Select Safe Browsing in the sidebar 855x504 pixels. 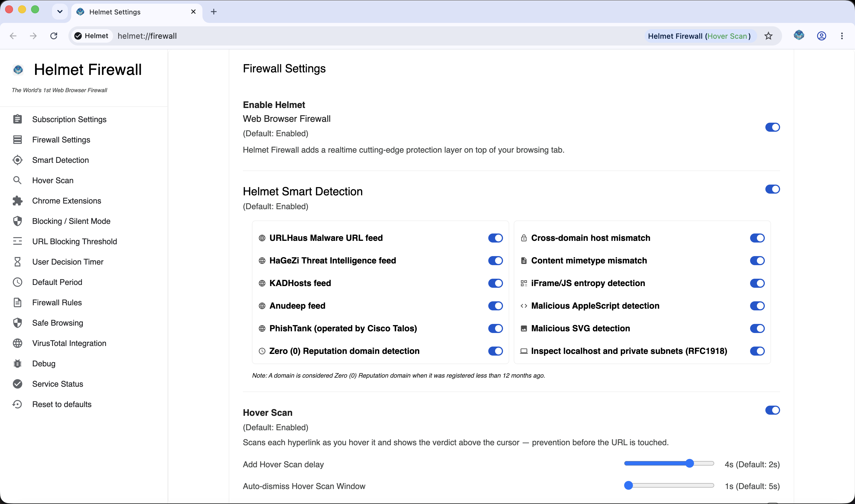tap(58, 323)
